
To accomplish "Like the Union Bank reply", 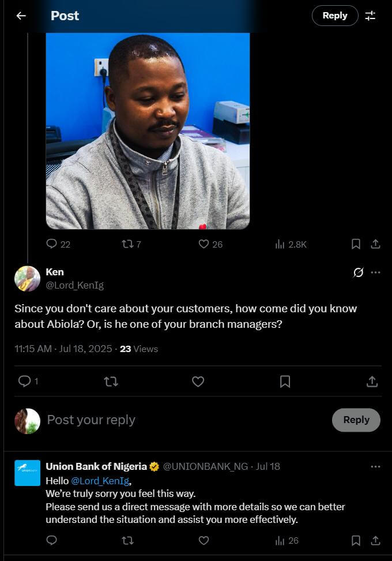I will [x=203, y=541].
